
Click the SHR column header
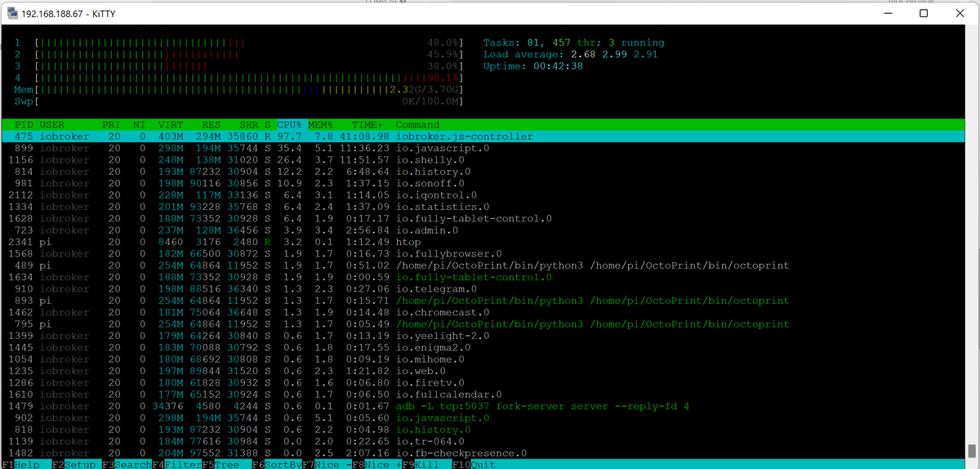[248, 125]
